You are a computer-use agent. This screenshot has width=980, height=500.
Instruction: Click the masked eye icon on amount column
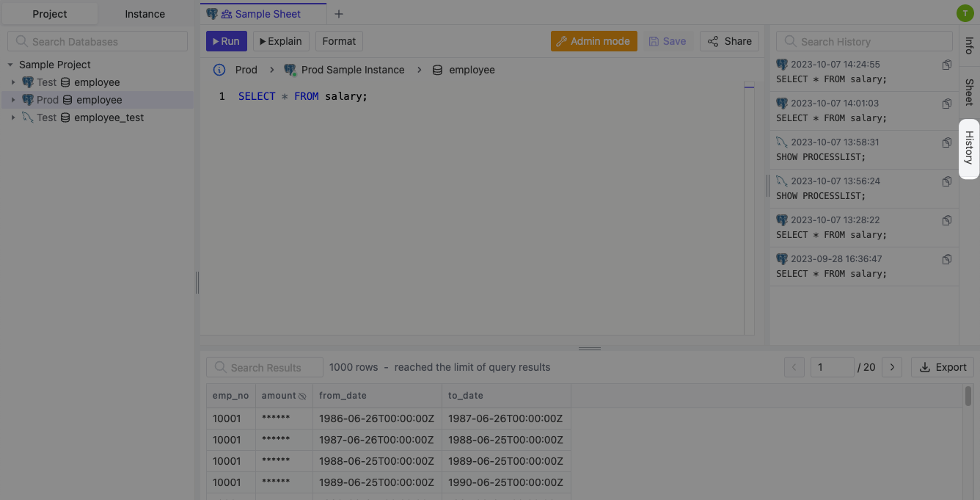pos(302,396)
